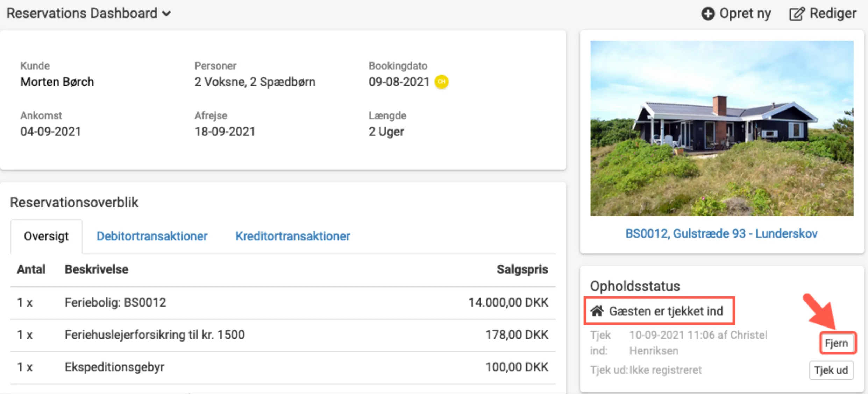Click the holiday house photo thumbnail

[722, 128]
